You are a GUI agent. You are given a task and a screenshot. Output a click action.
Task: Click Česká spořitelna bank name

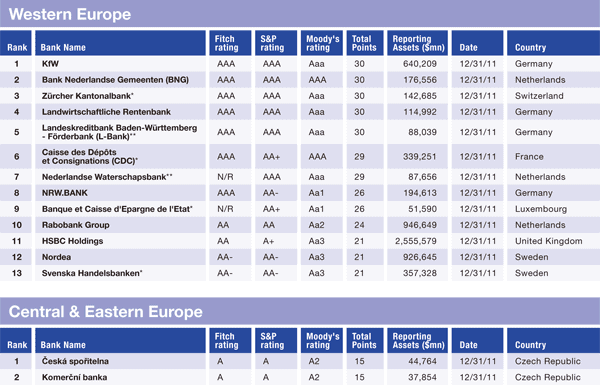(x=75, y=361)
